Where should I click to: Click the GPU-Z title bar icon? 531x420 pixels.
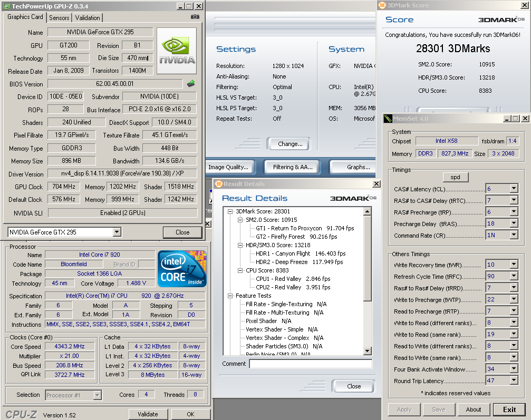point(7,6)
